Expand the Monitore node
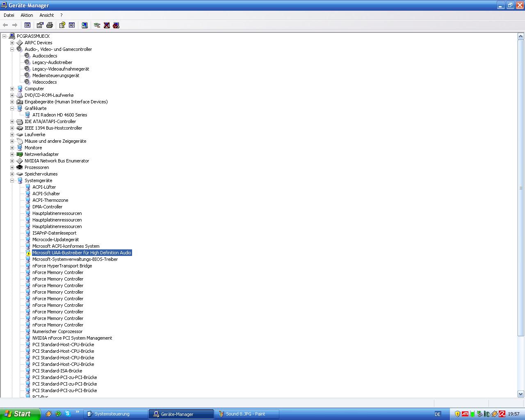Viewport: 525px width, 420px height. (12, 148)
